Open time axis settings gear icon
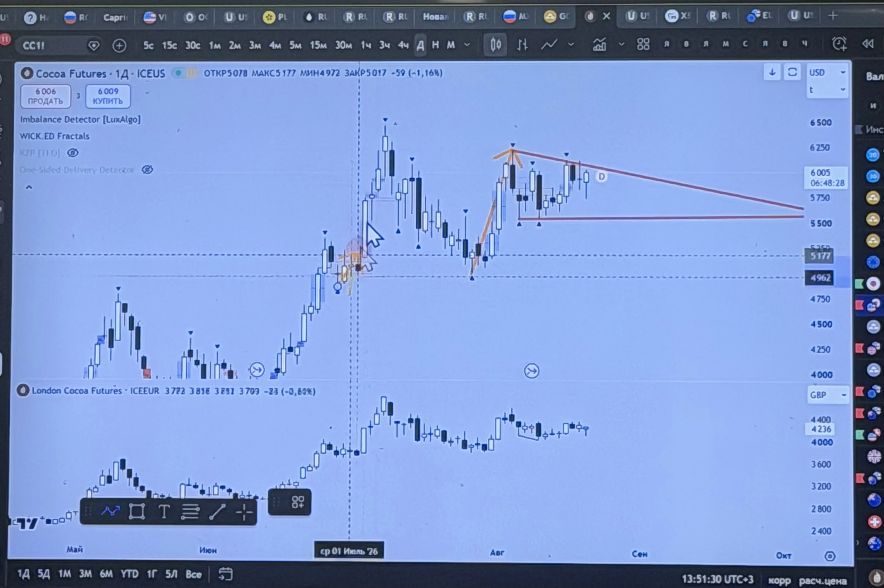Viewport: 884px width, 588px height. click(x=830, y=556)
